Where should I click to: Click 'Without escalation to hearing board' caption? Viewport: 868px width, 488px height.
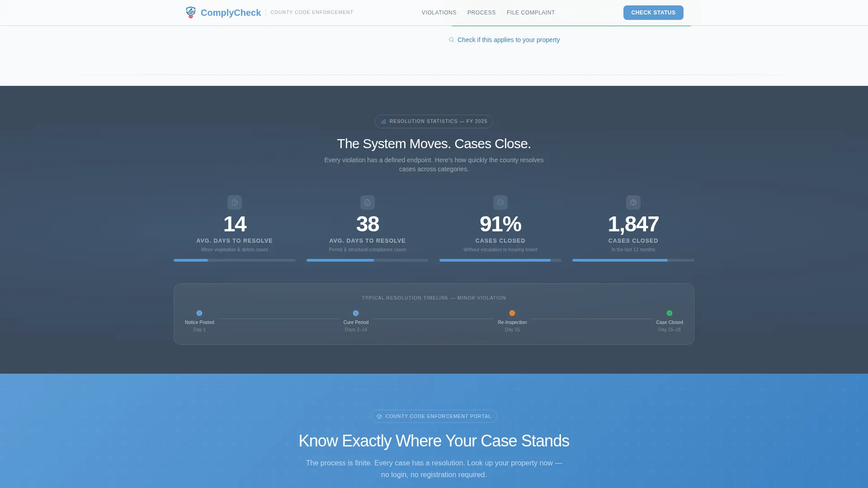(500, 250)
